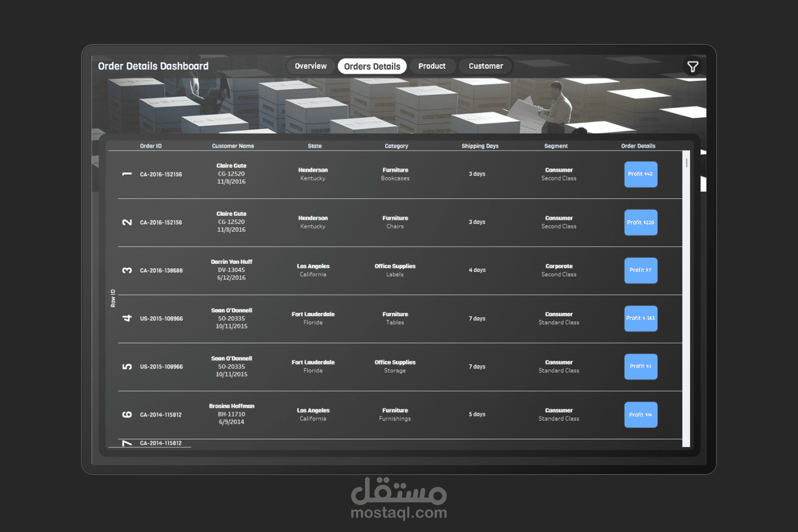
Task: Click the Segment column header
Action: click(x=556, y=146)
